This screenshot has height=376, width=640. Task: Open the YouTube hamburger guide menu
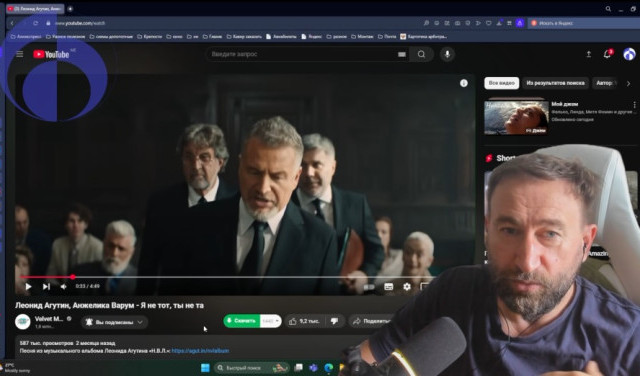(x=20, y=54)
